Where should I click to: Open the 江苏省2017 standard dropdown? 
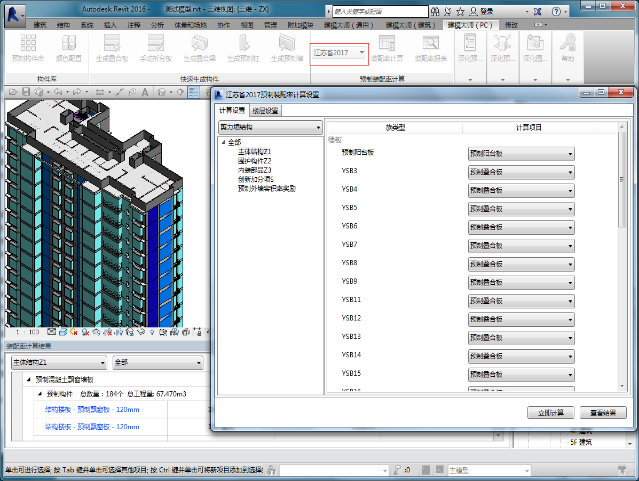click(x=336, y=52)
